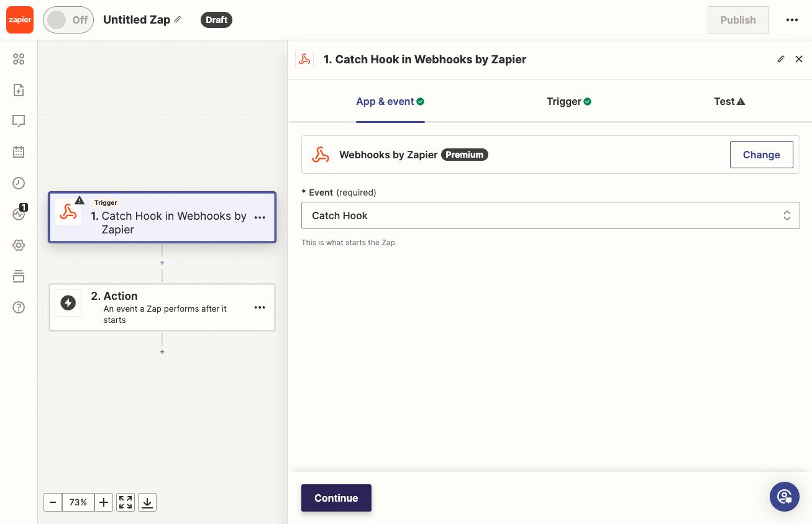Select the 2. Action step card
This screenshot has width=812, height=524.
162,307
